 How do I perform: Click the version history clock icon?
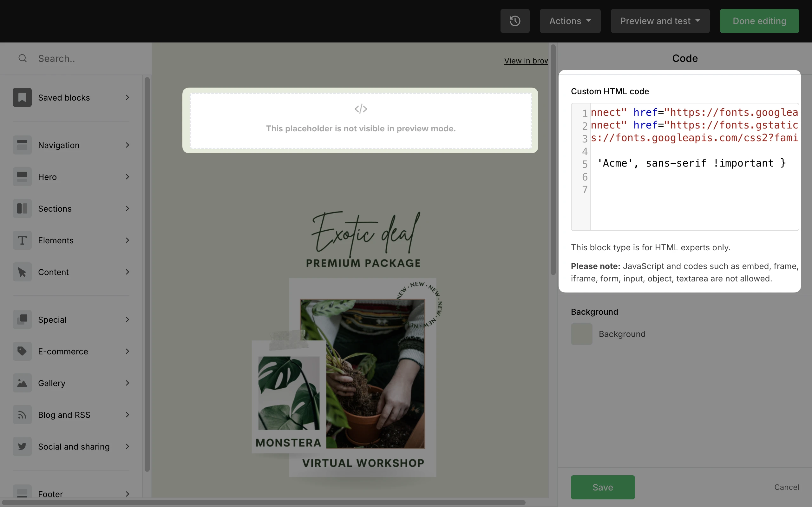(x=515, y=21)
